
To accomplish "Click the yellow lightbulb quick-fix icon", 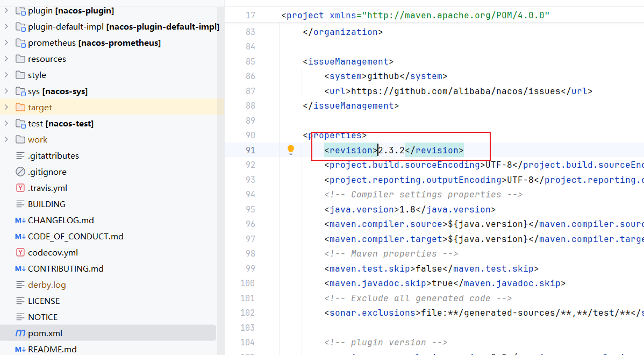I will pyautogui.click(x=291, y=150).
